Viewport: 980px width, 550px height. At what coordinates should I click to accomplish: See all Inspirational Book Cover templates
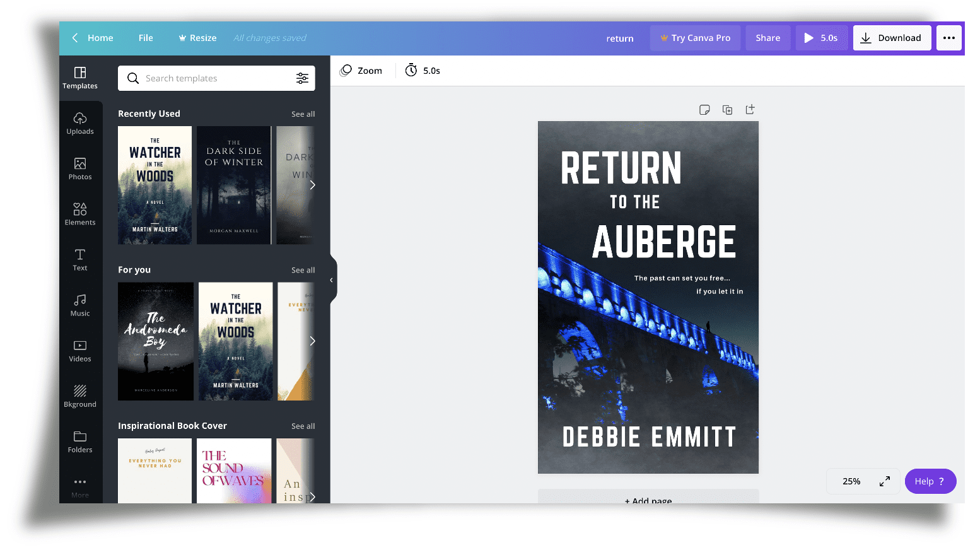pos(303,426)
